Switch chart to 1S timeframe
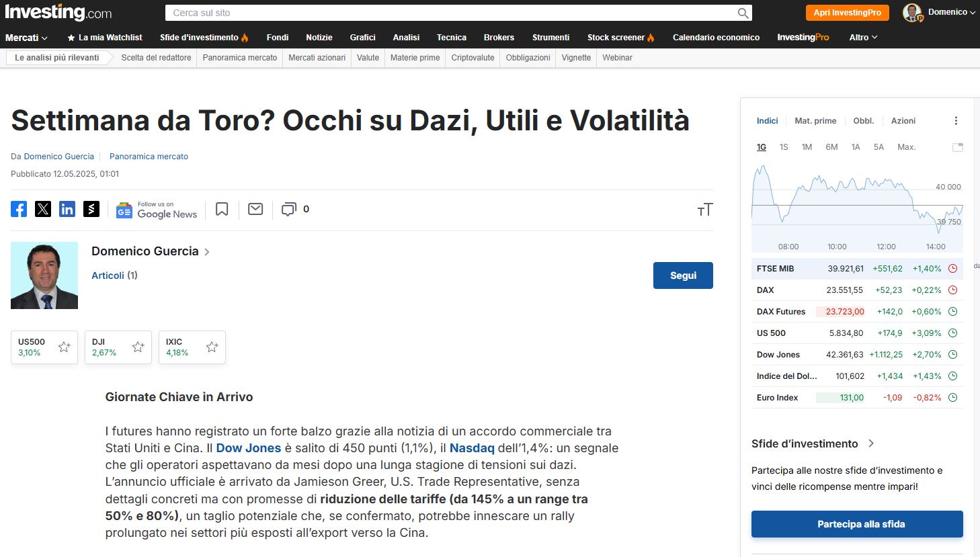This screenshot has height=557, width=980. click(x=784, y=147)
